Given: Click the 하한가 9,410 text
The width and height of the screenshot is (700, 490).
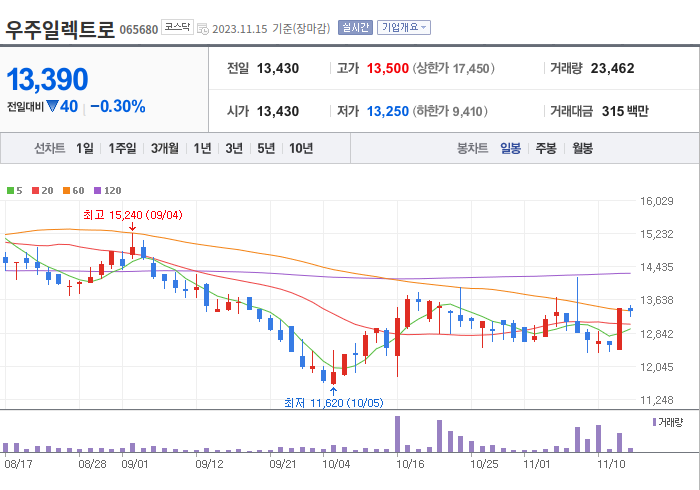Looking at the screenshot, I should click(450, 111).
